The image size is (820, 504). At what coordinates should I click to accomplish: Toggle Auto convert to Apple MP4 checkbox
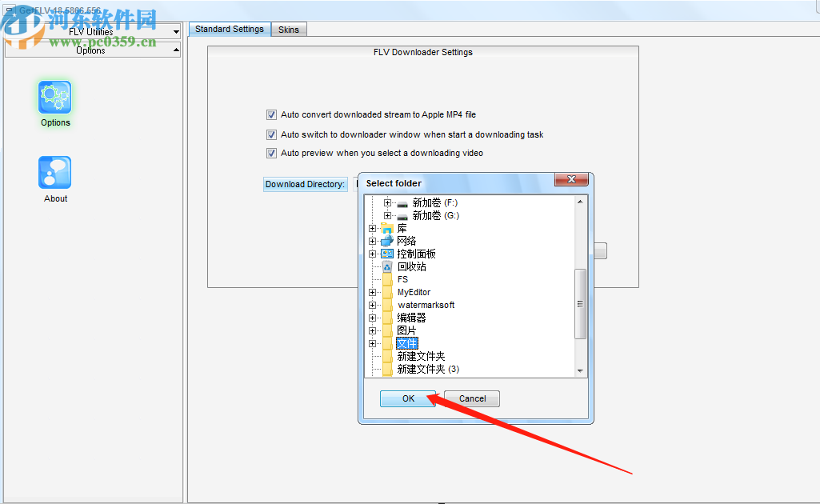271,114
